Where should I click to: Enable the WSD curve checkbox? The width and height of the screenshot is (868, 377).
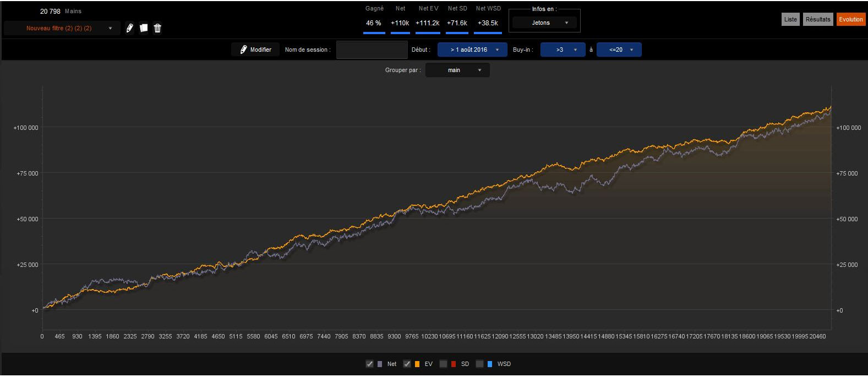(479, 364)
